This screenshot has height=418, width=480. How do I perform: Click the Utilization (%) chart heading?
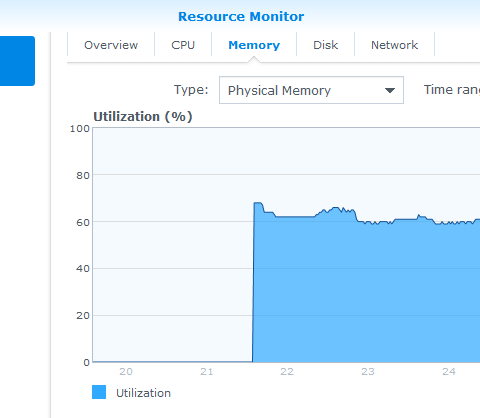[x=143, y=117]
